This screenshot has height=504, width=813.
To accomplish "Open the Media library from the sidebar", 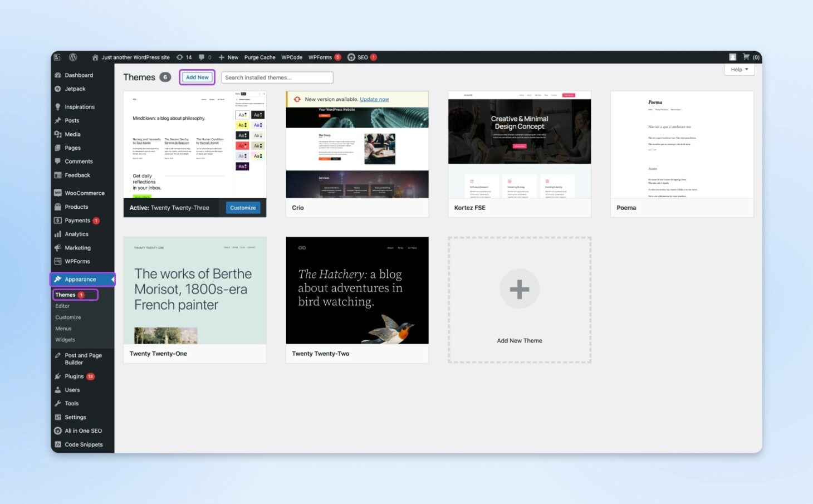I will pyautogui.click(x=72, y=134).
